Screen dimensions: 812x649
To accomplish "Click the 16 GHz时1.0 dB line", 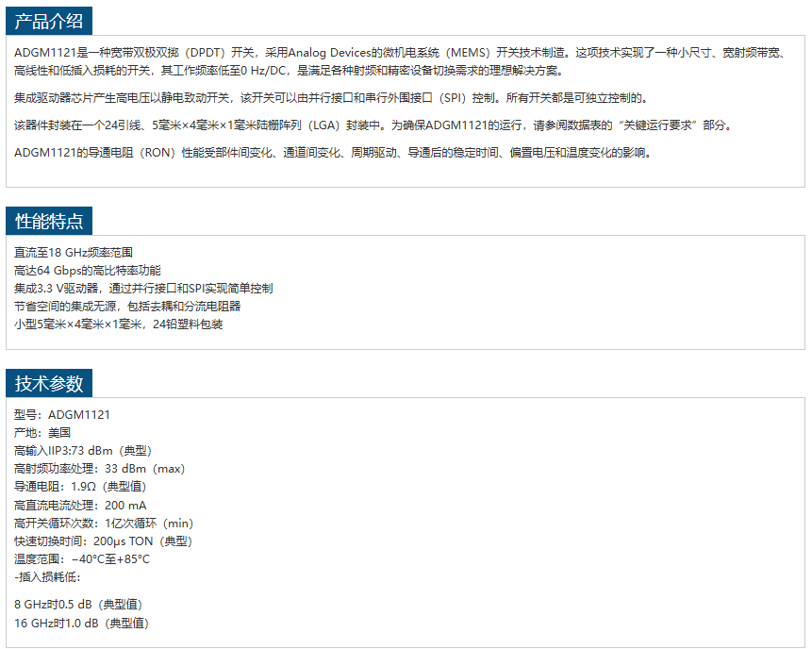I will tap(81, 624).
